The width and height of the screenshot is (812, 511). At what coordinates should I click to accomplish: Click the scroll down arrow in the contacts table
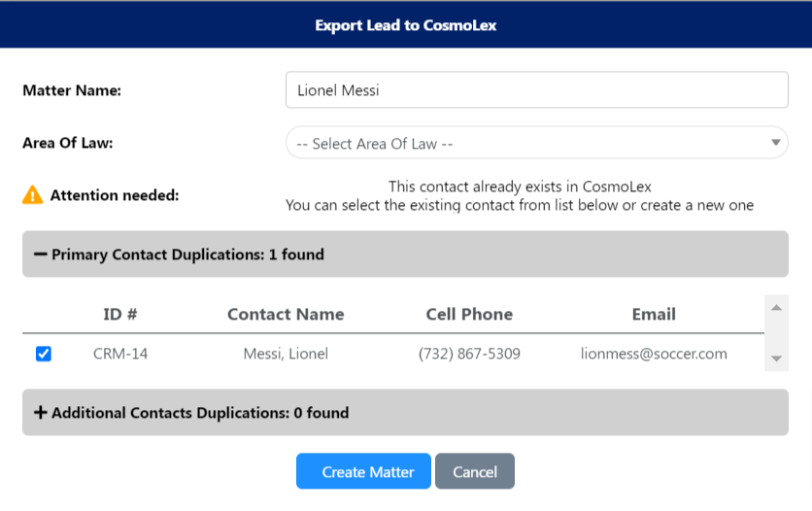pos(775,358)
